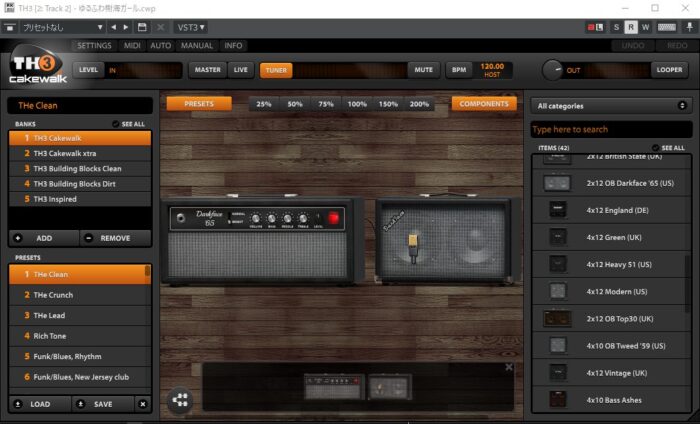Click ADD bank button
The image size is (700, 424).
44,238
